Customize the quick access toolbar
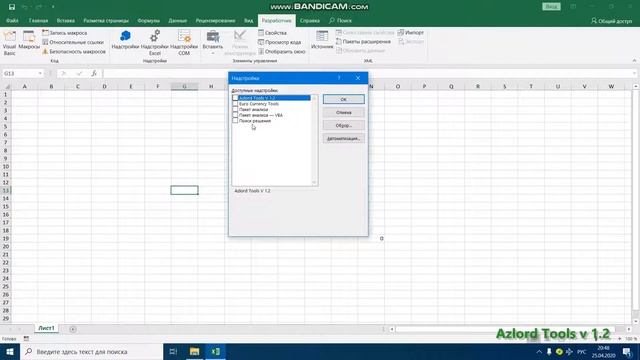640x360 pixels. tap(53, 7)
